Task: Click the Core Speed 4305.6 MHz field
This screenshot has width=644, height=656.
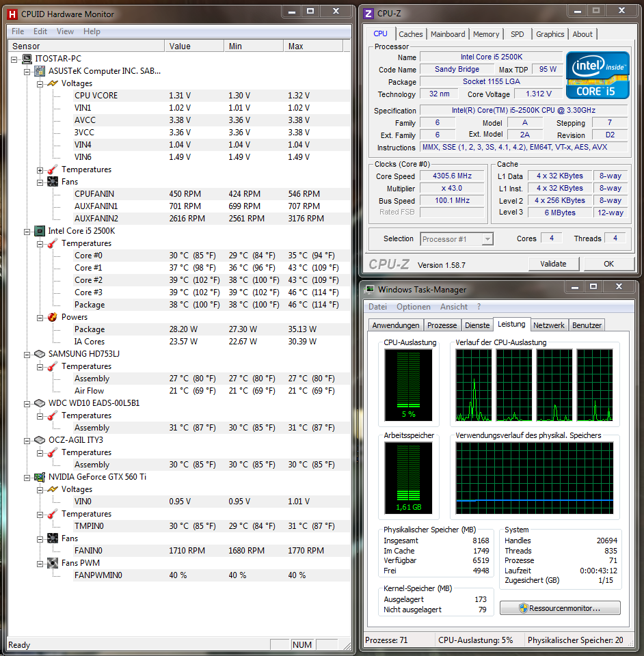Action: coord(452,176)
